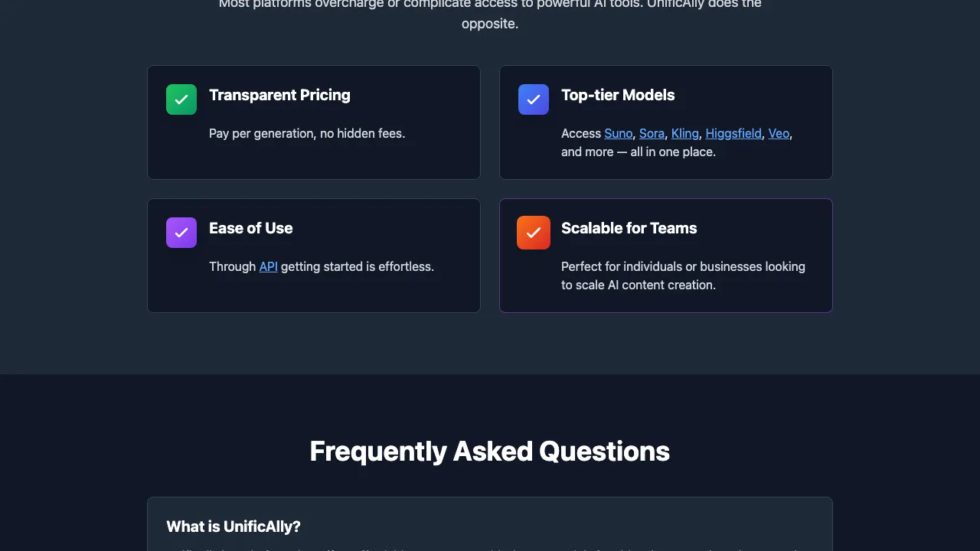Open the API link under Ease of Use

(x=268, y=266)
